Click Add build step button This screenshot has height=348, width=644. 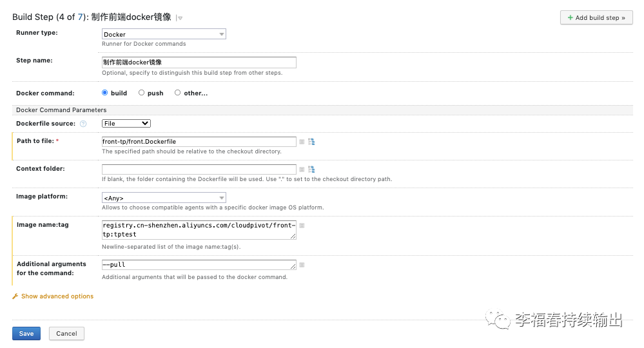click(x=596, y=17)
